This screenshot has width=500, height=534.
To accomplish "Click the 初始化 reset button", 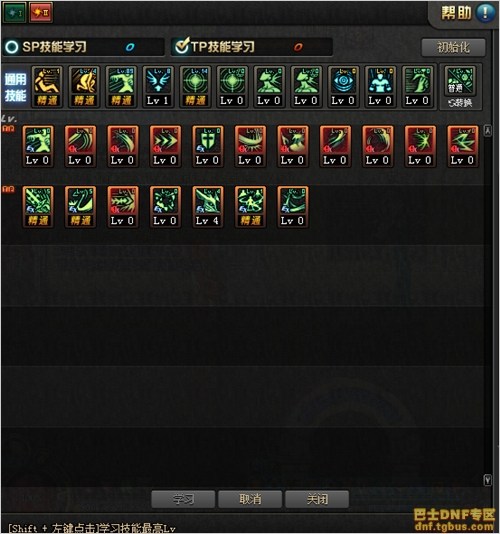I will tap(453, 47).
